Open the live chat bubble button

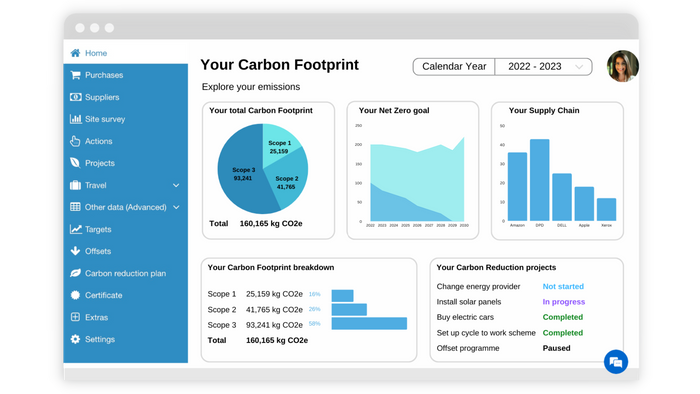pyautogui.click(x=616, y=362)
